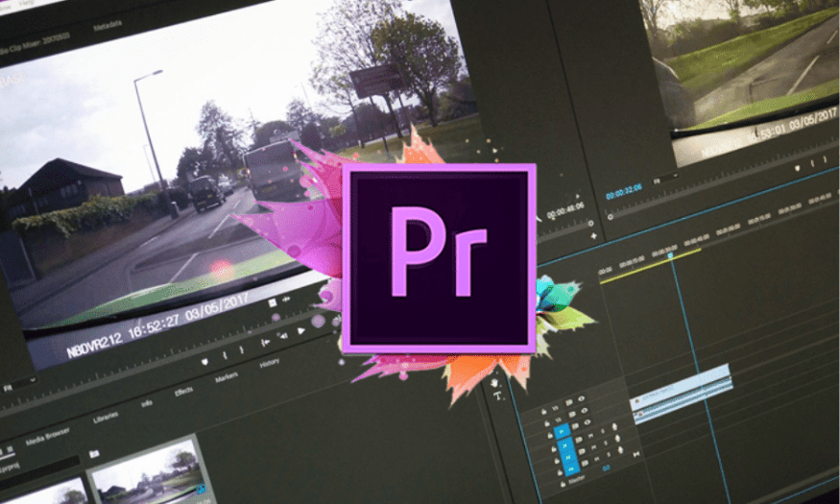
Task: Toggle track lock on video track V2
Action: (547, 423)
